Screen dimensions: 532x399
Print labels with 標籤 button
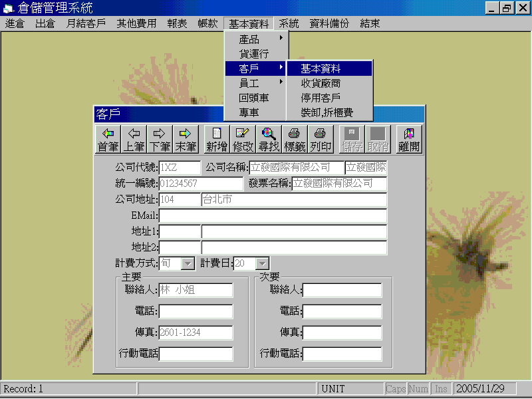point(295,140)
